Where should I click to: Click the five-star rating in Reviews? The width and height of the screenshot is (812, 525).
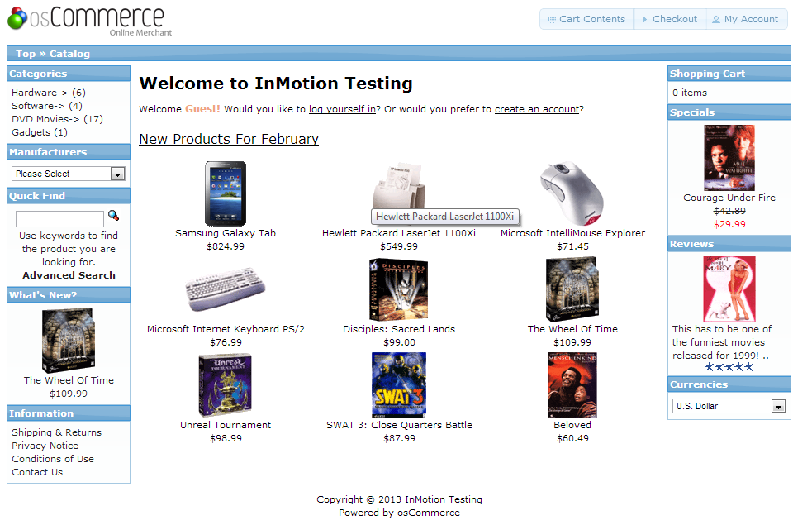tap(729, 367)
